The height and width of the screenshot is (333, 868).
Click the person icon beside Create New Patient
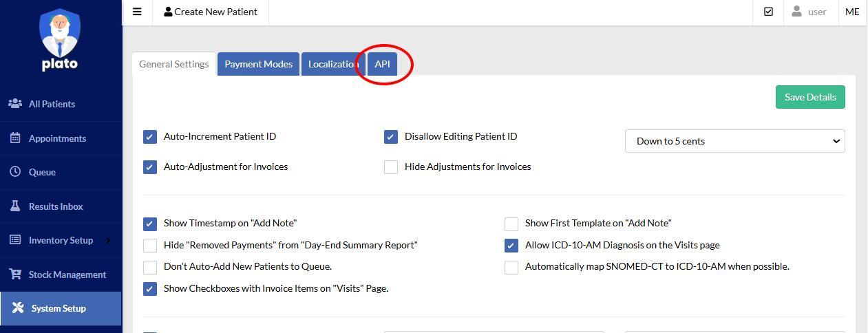(168, 12)
